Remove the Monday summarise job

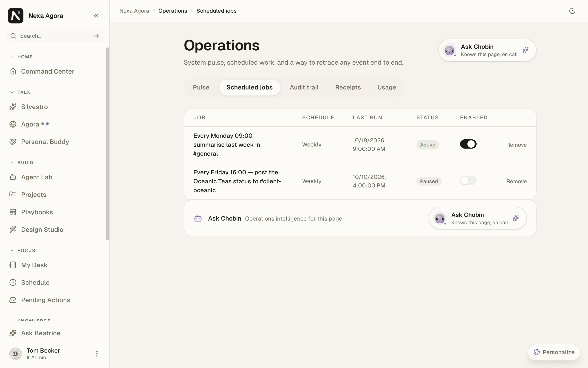tap(516, 145)
